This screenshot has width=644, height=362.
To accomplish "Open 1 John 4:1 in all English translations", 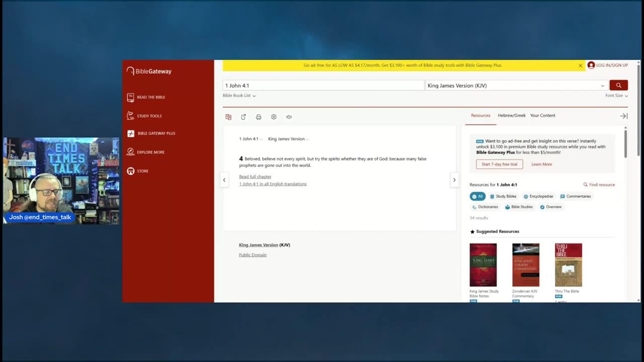I will tap(273, 184).
